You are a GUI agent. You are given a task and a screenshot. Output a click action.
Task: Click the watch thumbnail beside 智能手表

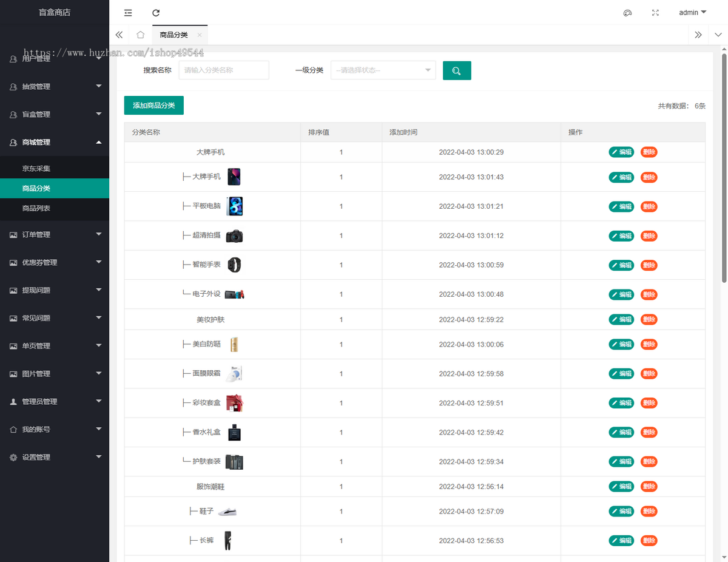coord(234,265)
